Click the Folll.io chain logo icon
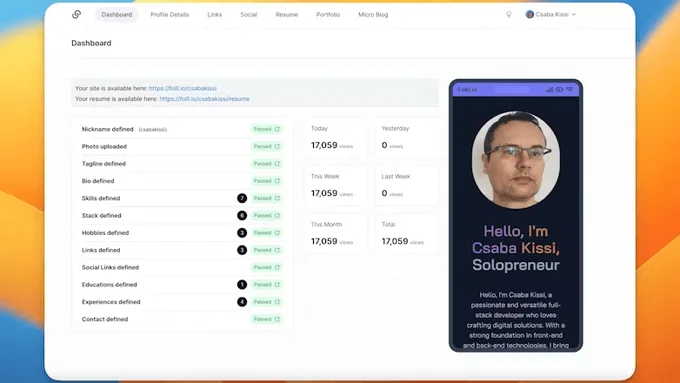The width and height of the screenshot is (680, 383). point(76,14)
